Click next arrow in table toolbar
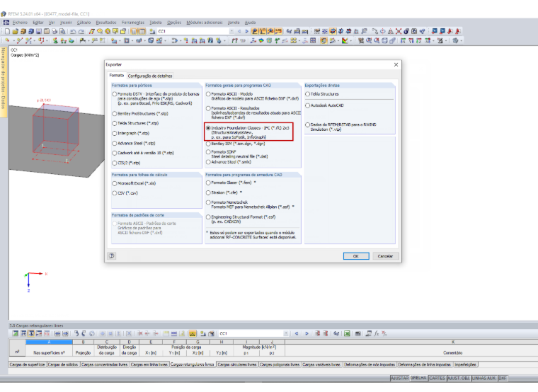This screenshot has width=538, height=392. (x=307, y=333)
